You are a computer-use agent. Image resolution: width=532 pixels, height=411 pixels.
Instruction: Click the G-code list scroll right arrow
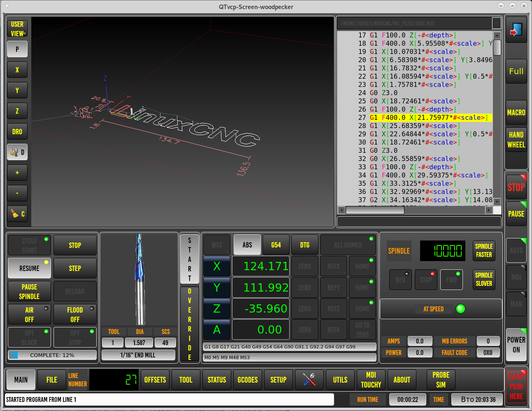[x=489, y=210]
